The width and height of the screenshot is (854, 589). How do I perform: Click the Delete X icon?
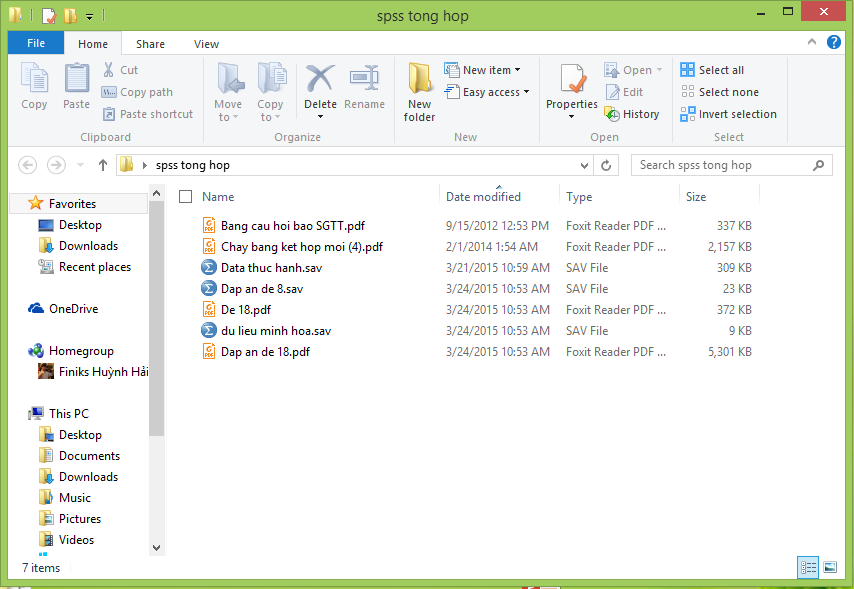pos(320,78)
